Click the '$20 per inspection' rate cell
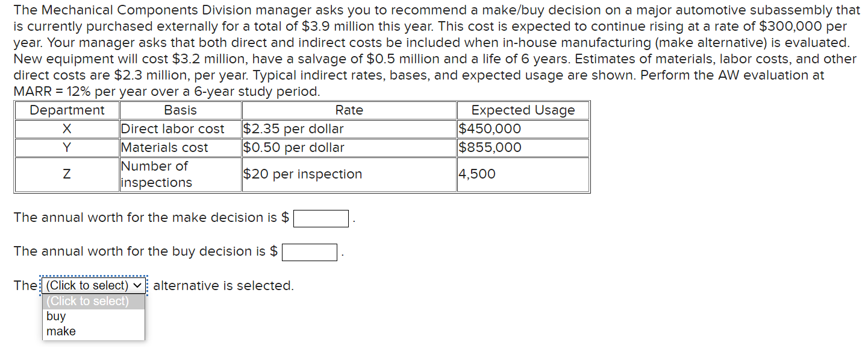 point(302,174)
